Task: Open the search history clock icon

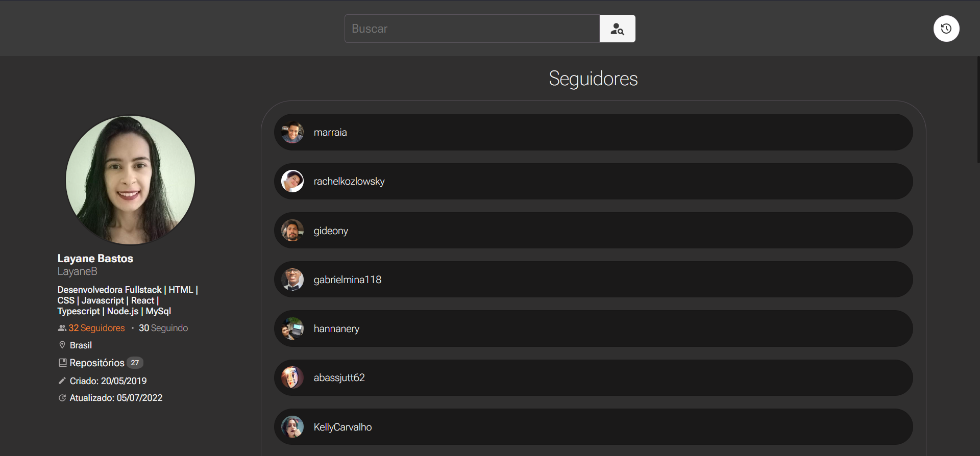Action: click(x=946, y=29)
